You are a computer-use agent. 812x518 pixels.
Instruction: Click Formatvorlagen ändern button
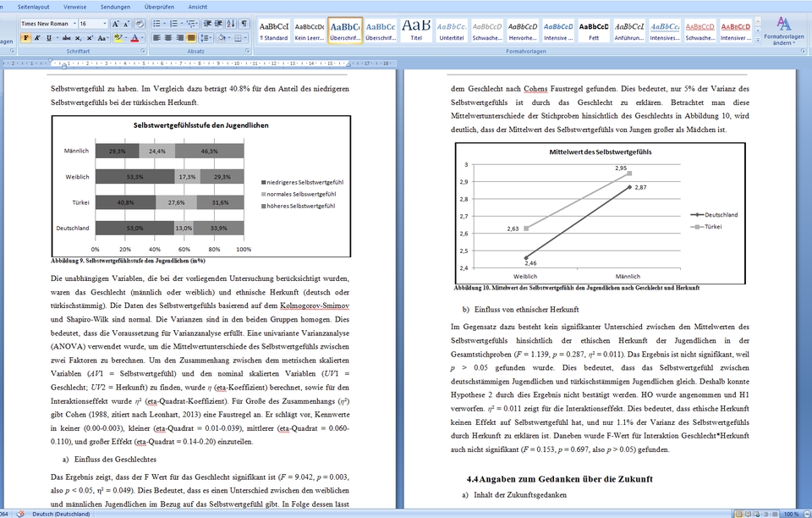point(783,31)
